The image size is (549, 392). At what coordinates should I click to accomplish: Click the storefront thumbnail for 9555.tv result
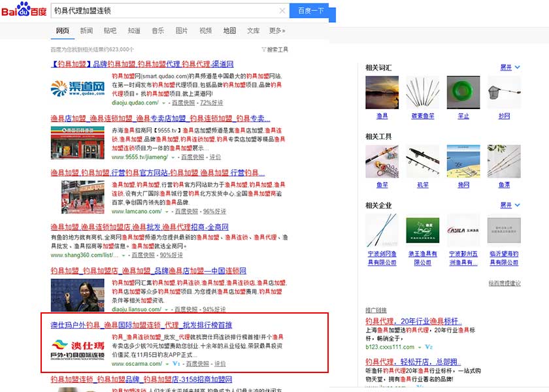click(78, 143)
